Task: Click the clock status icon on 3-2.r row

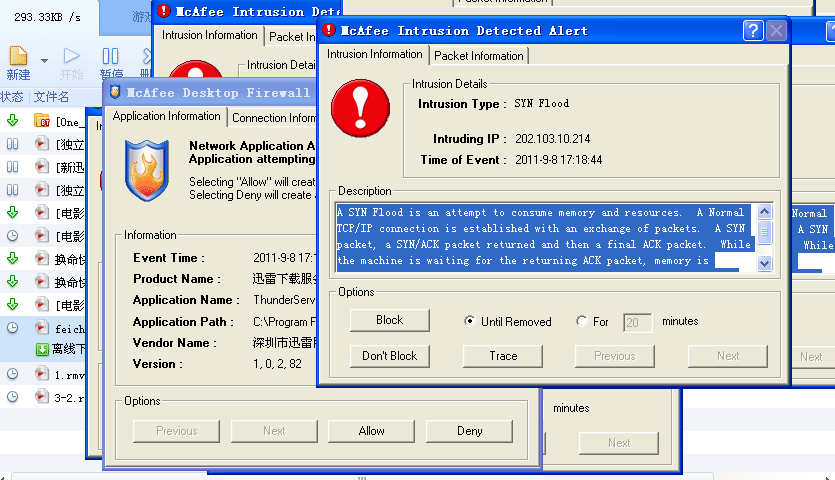Action: tap(12, 397)
